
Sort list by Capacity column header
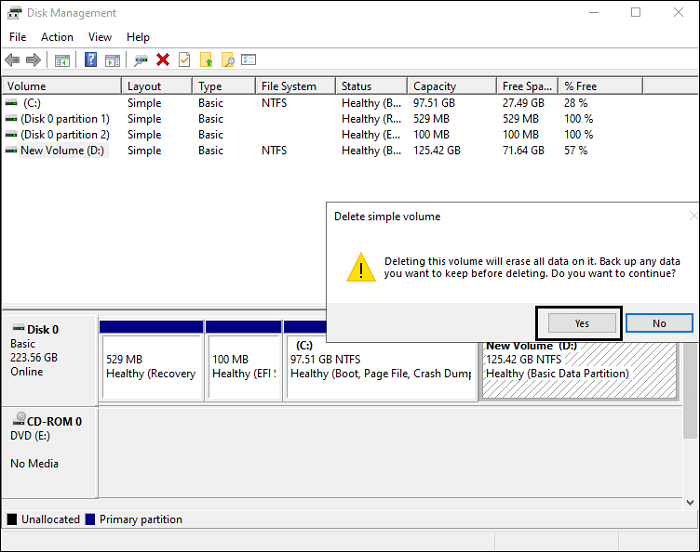coord(435,87)
